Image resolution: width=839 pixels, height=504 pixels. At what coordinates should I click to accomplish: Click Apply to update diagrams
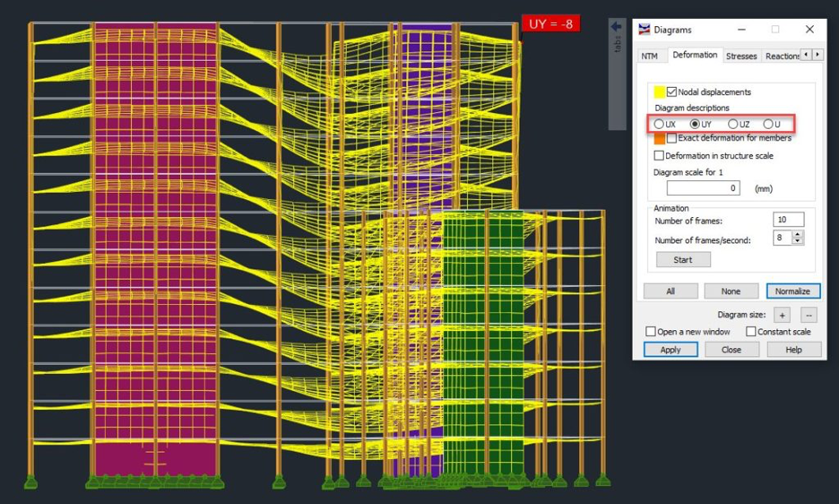point(670,349)
